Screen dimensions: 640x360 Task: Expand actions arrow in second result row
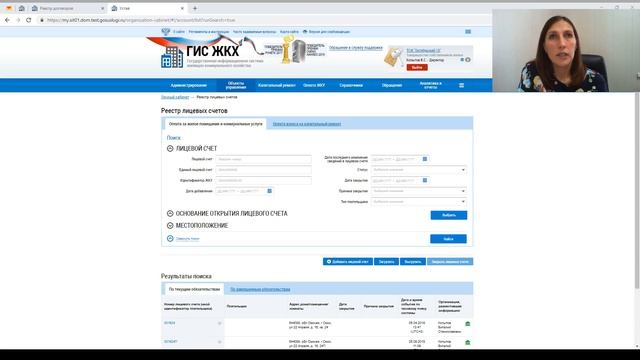coord(220,342)
